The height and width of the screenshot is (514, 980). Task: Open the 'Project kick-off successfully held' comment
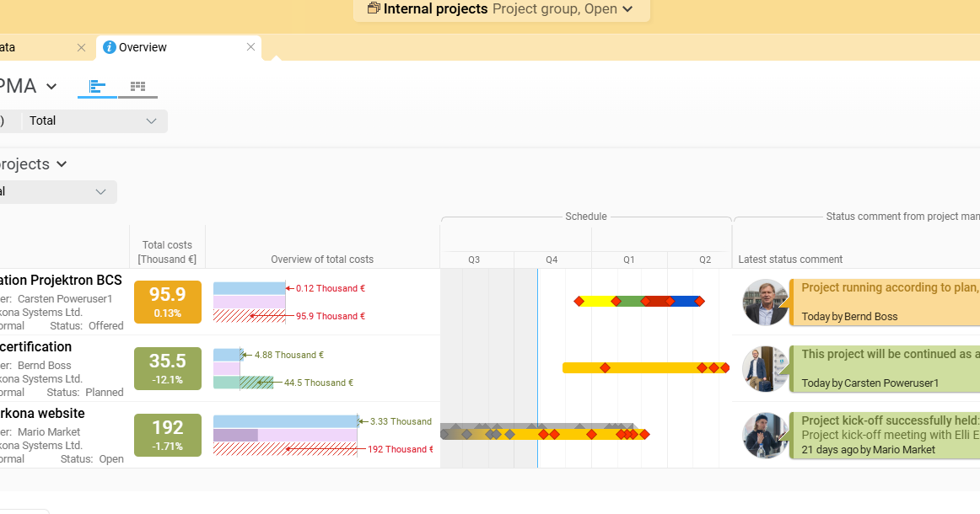point(885,436)
